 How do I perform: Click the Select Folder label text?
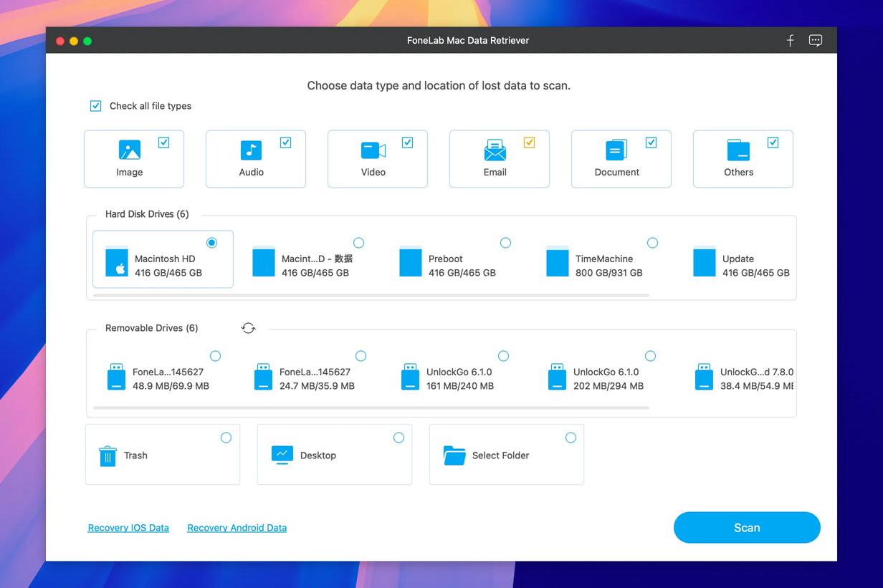[501, 456]
